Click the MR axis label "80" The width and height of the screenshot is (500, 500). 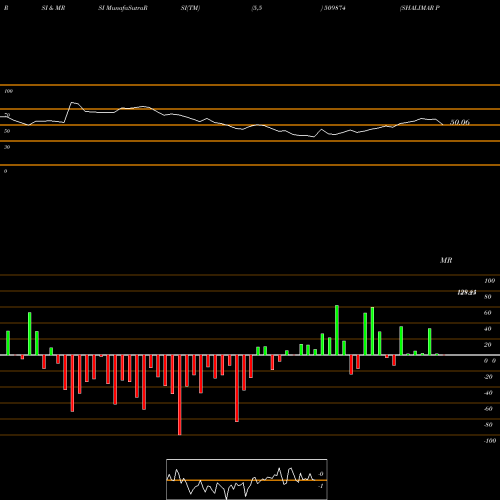point(488,297)
